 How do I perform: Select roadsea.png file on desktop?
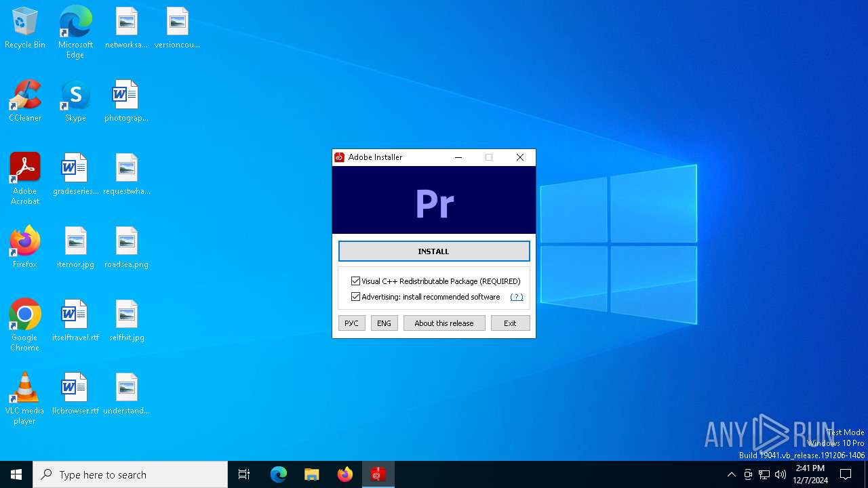click(126, 248)
